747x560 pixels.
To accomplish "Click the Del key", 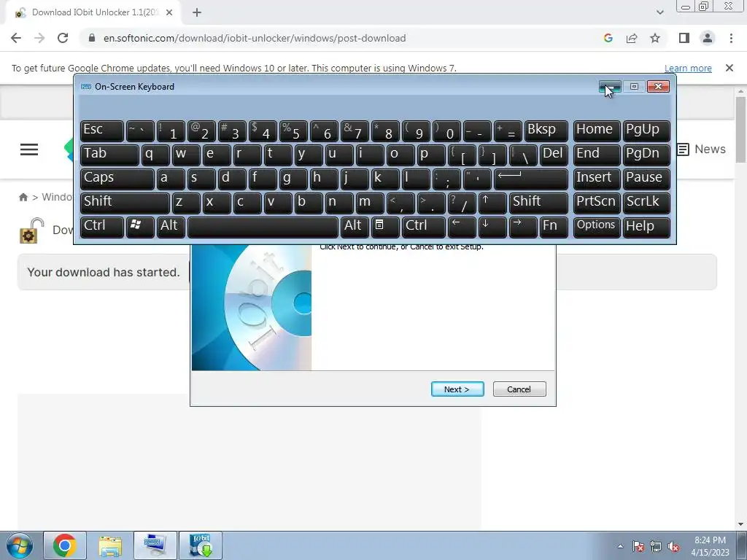I will tap(554, 155).
